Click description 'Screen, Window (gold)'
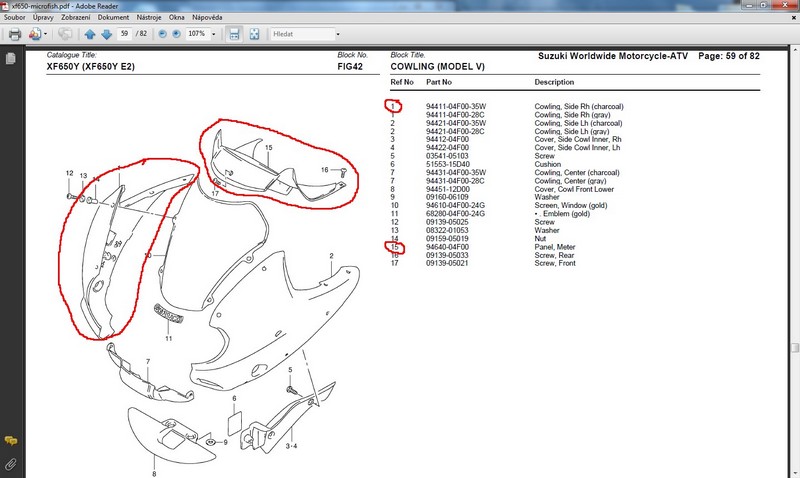Viewport: 800px width, 478px height. coord(571,206)
